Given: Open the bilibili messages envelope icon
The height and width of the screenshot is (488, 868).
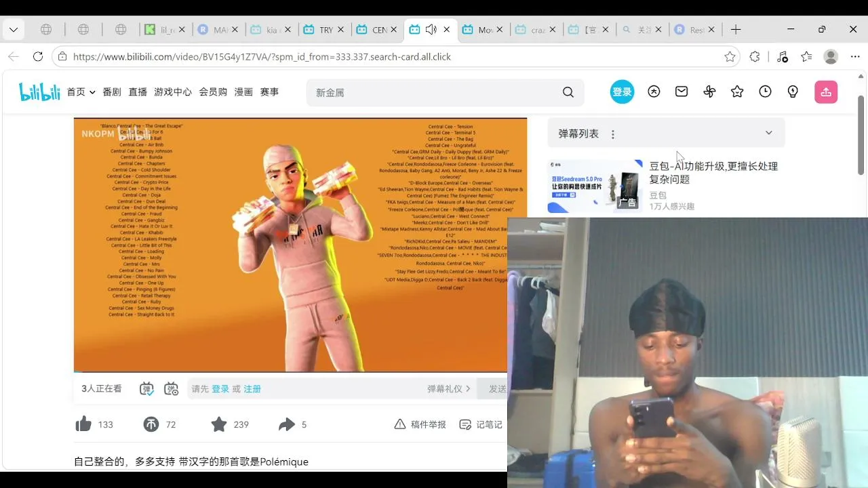Looking at the screenshot, I should point(682,91).
